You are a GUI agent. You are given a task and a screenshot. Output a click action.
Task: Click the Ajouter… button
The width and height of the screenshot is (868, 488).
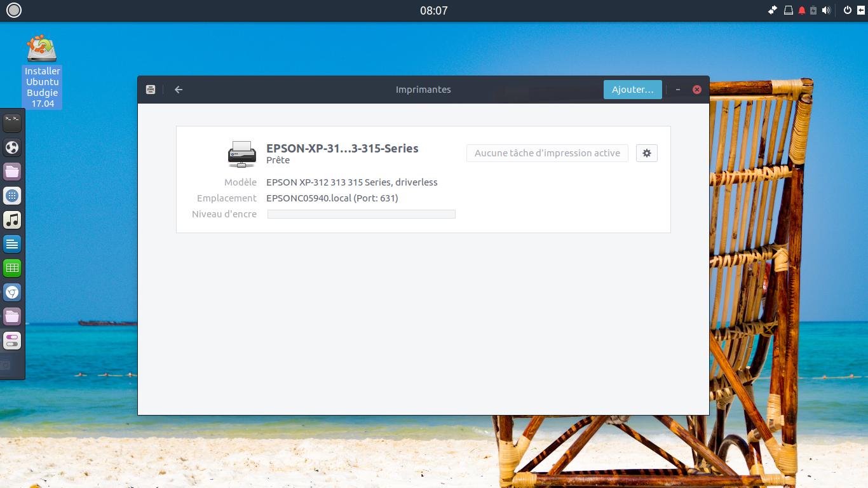(632, 90)
